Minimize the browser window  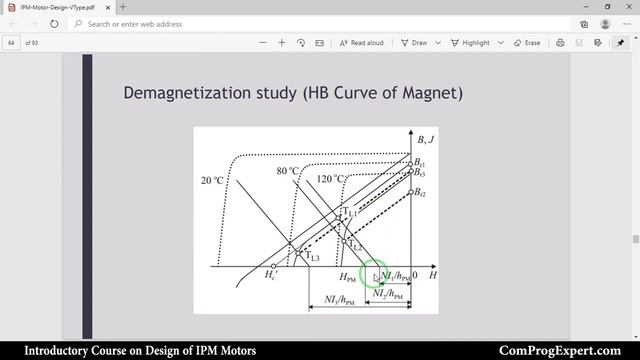click(586, 7)
